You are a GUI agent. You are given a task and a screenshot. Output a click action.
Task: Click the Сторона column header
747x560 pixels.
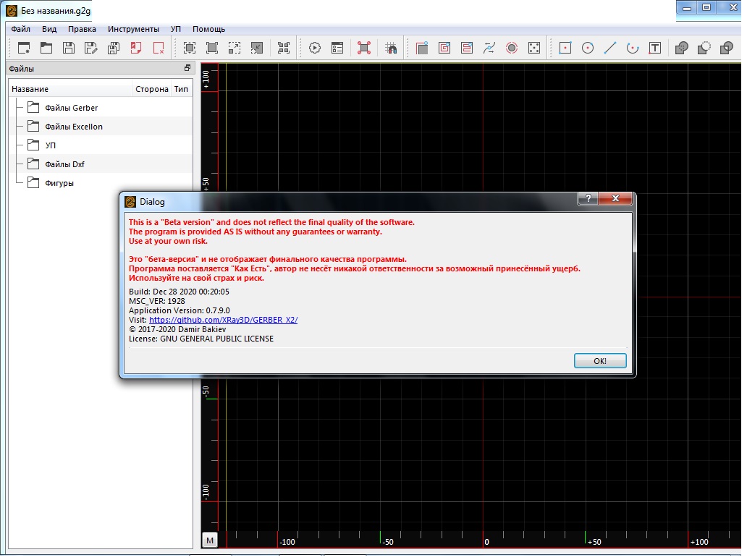pyautogui.click(x=152, y=89)
